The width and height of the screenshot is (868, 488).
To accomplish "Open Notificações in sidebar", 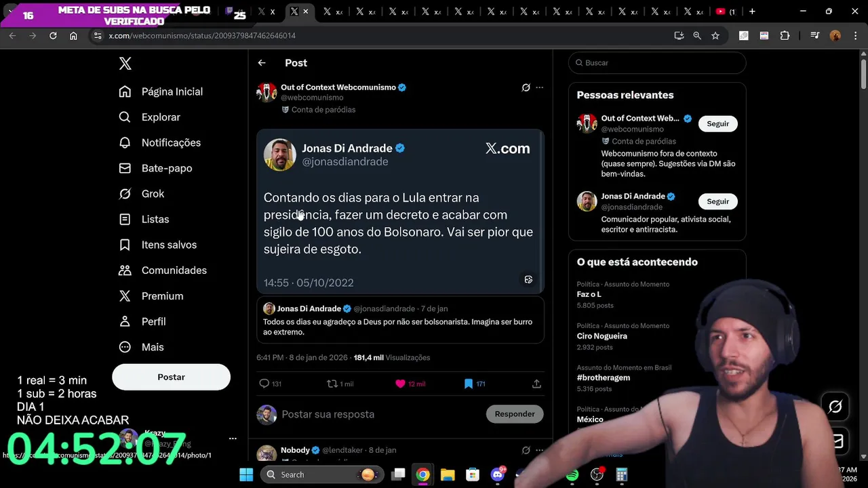I will [x=160, y=142].
